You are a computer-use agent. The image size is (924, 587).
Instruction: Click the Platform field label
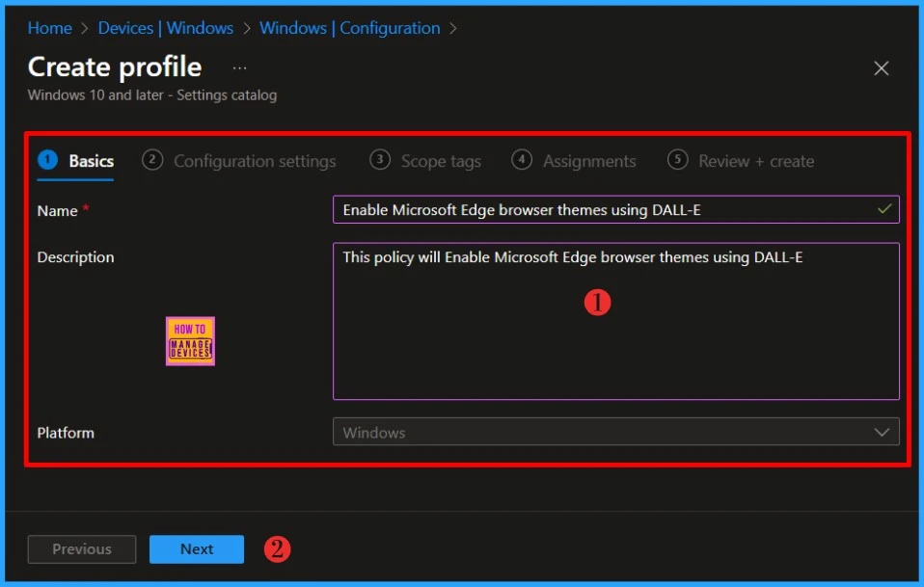pyautogui.click(x=66, y=433)
